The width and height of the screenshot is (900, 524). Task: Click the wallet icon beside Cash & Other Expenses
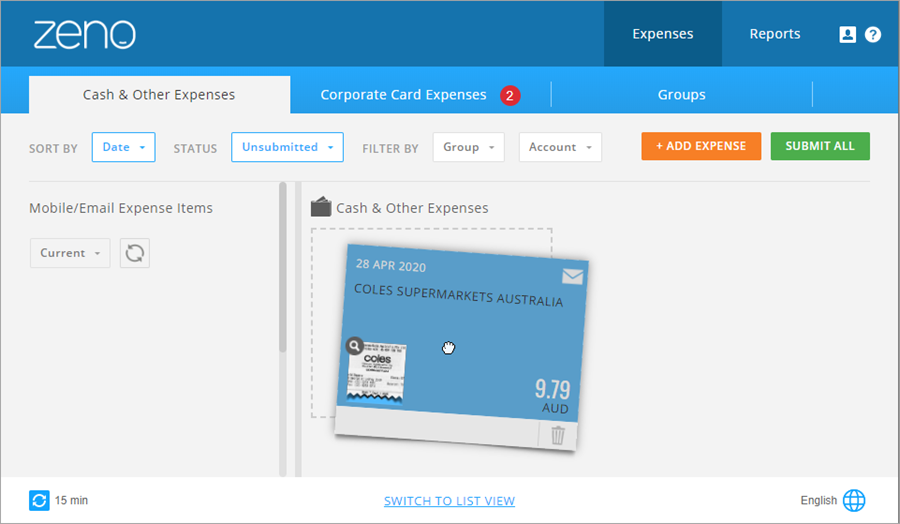[321, 207]
